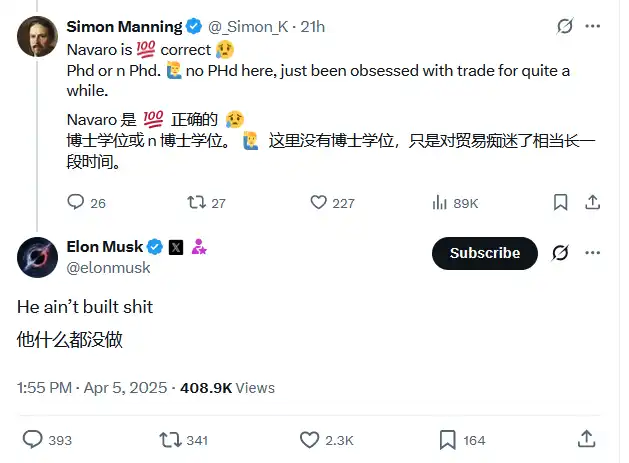Image resolution: width=629 pixels, height=463 pixels.
Task: Open Simon Manning's profile picture
Action: pyautogui.click(x=38, y=36)
